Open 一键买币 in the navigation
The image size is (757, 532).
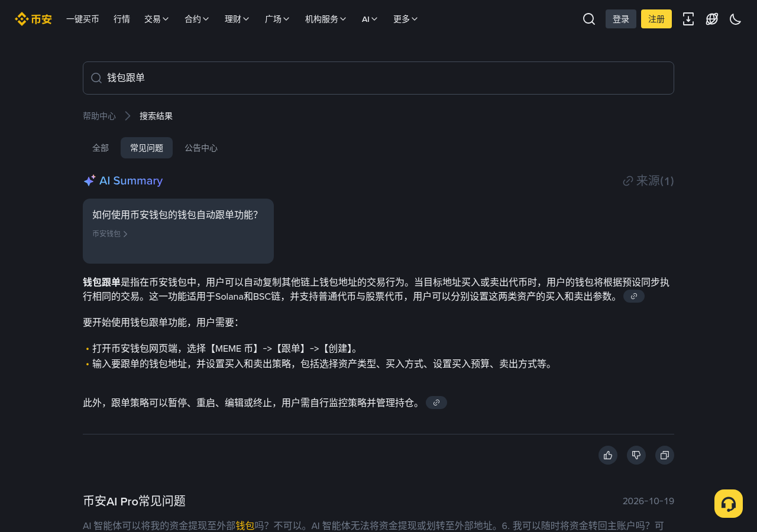pos(83,19)
